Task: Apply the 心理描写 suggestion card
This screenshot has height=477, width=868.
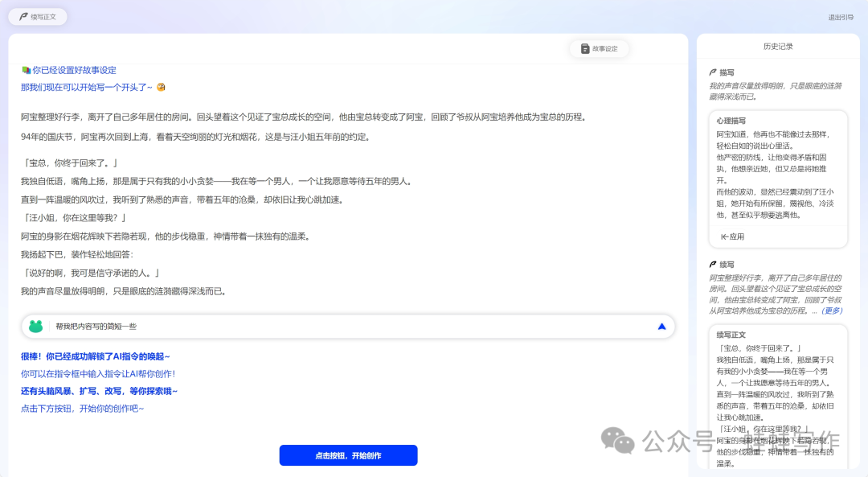Action: (x=733, y=236)
